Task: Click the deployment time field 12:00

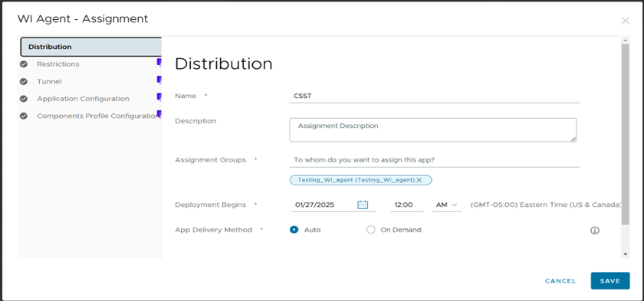Action: tap(406, 204)
